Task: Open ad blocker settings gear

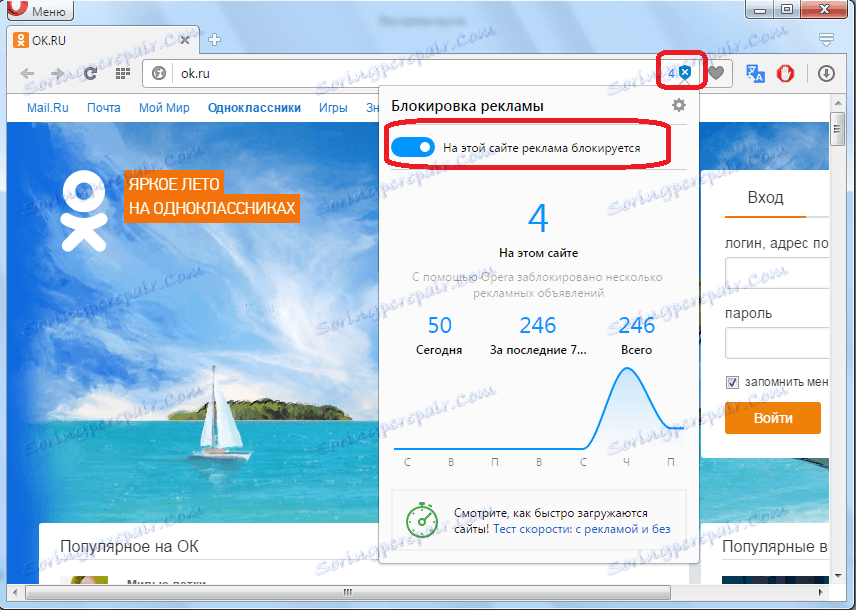Action: (x=679, y=105)
